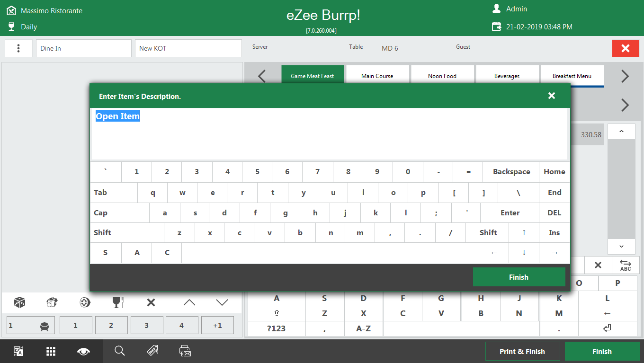Close the Enter Item's Description dialog
The height and width of the screenshot is (363, 644).
pos(552,96)
